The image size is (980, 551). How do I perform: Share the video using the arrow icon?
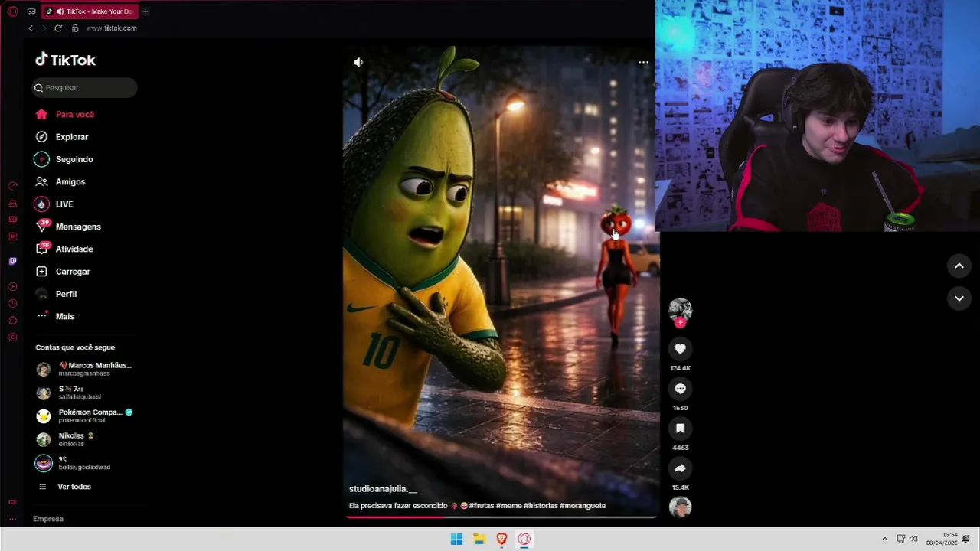tap(680, 468)
